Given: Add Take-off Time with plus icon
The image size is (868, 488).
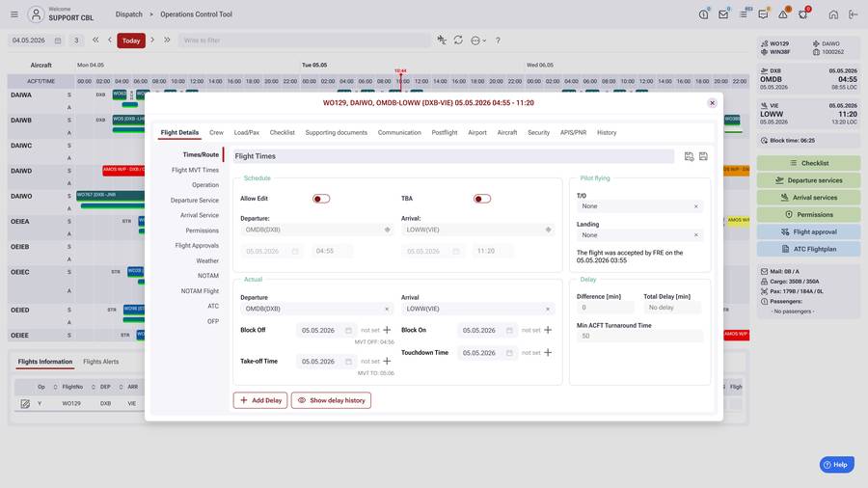Looking at the screenshot, I should coord(387,361).
